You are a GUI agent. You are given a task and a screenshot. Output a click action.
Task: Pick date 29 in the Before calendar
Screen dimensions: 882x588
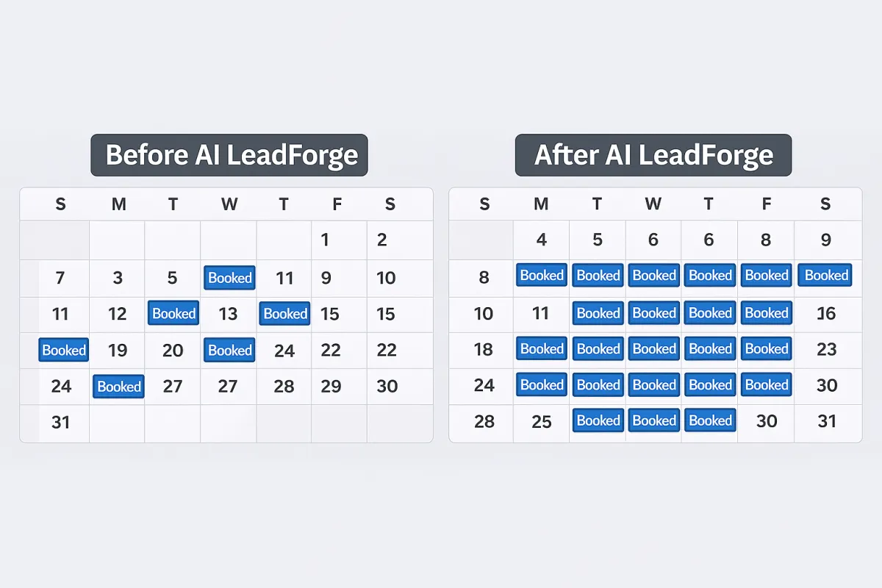point(331,387)
